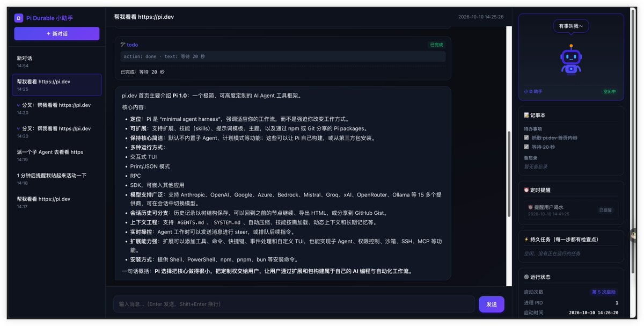Viewport: 644px width, 326px height.
Task: Click the 进程 PID row
Action: click(x=571, y=303)
